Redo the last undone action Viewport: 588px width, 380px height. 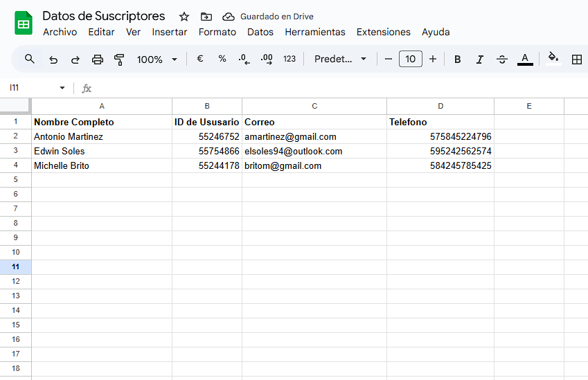[75, 60]
